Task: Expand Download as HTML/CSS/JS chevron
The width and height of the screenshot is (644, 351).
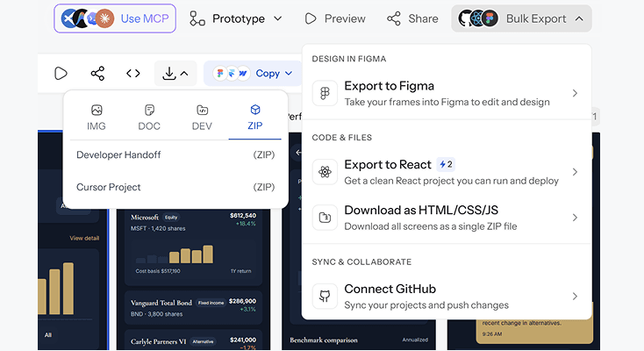Action: point(575,218)
